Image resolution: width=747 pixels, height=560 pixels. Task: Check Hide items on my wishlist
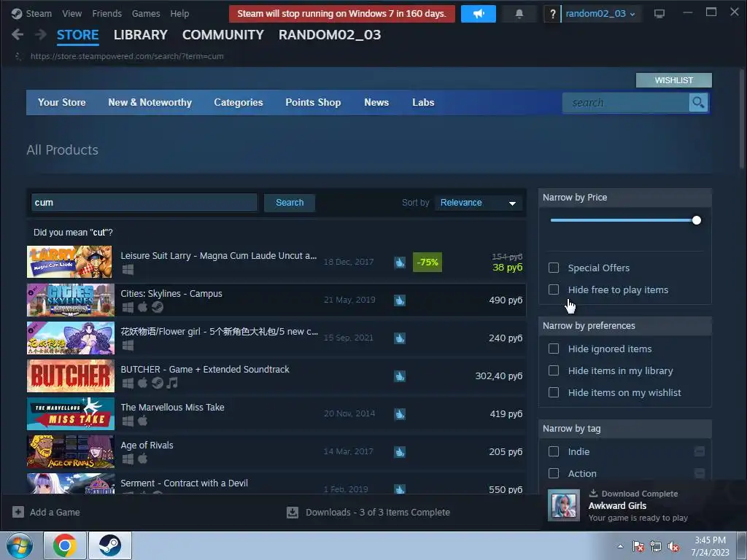click(554, 392)
